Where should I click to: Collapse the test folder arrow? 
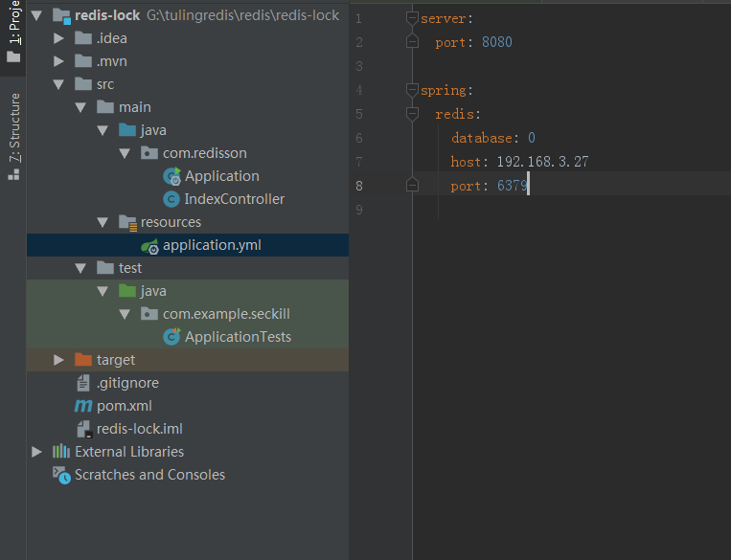coord(80,268)
